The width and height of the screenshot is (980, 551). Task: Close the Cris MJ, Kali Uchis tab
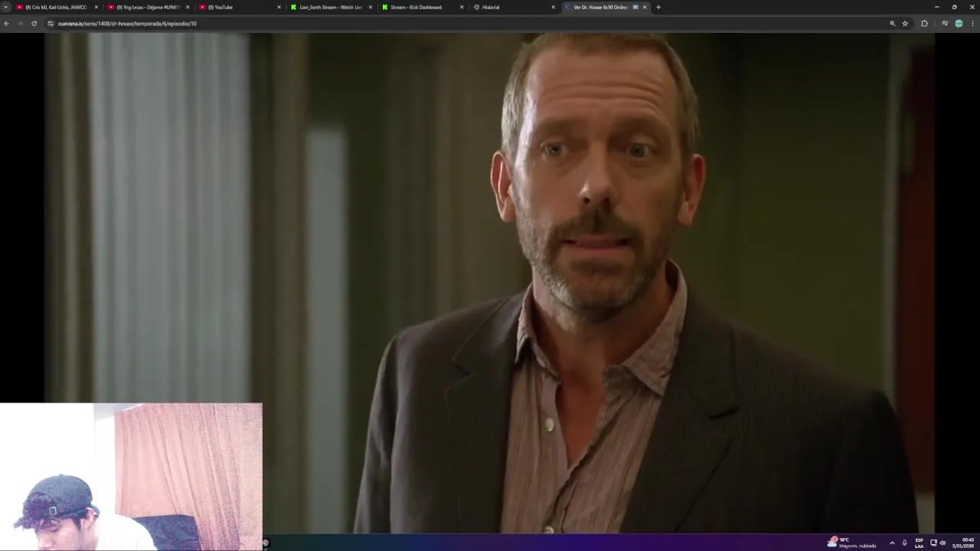[96, 7]
